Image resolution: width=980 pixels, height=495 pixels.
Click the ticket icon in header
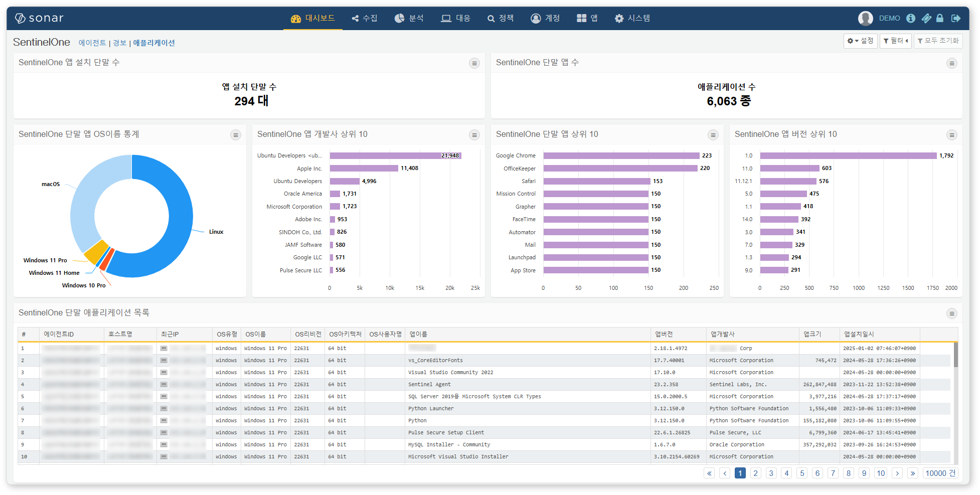[926, 18]
